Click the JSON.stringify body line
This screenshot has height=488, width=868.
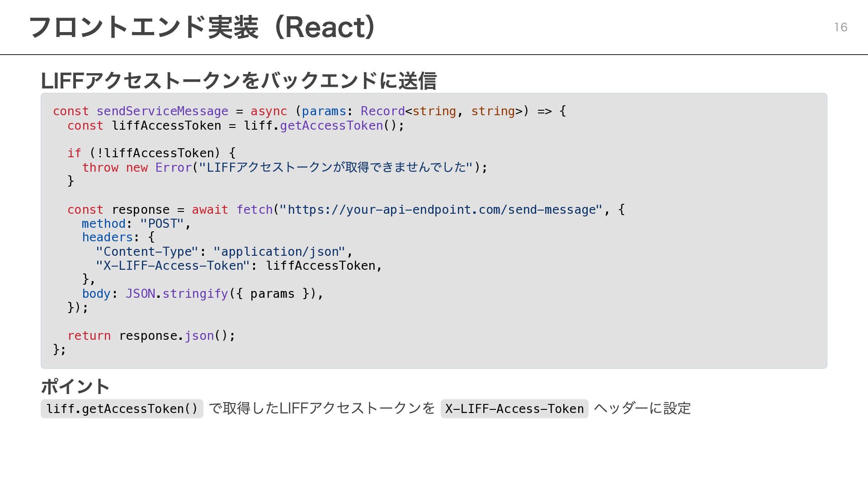pos(202,294)
